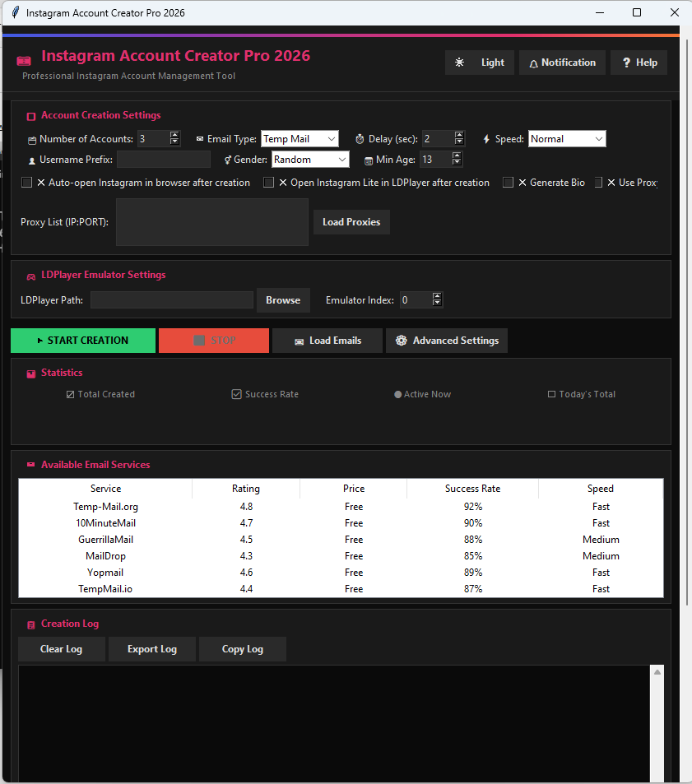Sort table by Rating column header
The width and height of the screenshot is (692, 784).
(x=246, y=489)
